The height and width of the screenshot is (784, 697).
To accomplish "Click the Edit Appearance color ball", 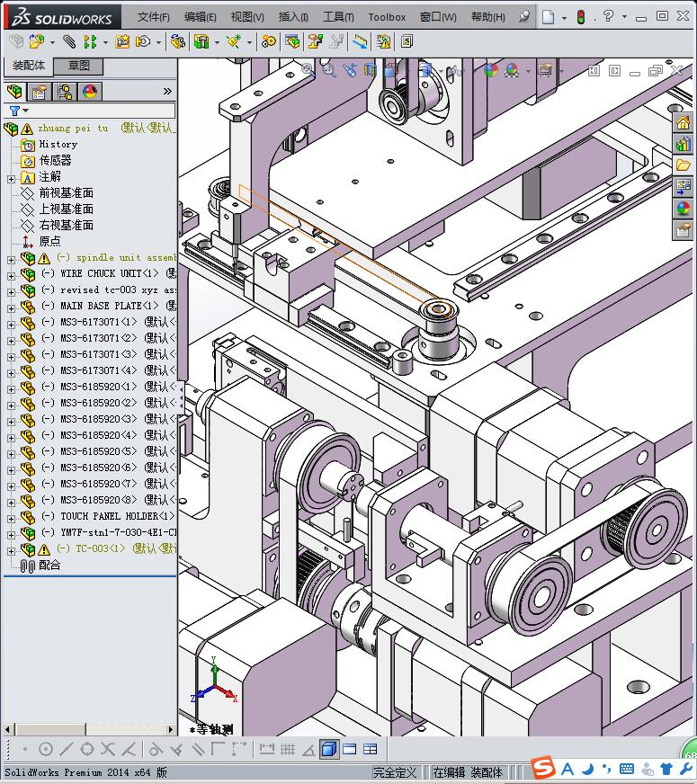I will (490, 70).
